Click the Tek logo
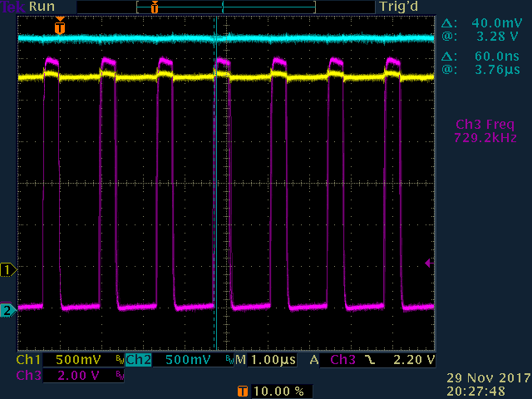Viewport: 532px width, 399px height. point(13,7)
